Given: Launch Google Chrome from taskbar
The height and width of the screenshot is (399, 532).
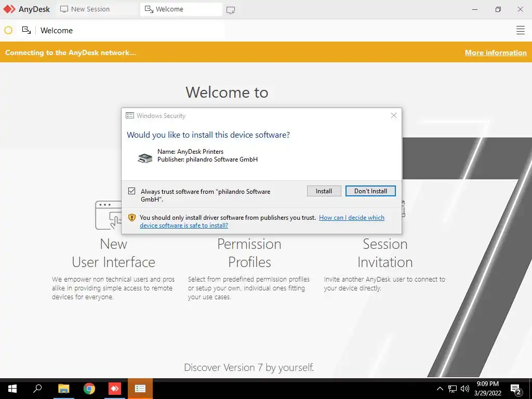Looking at the screenshot, I should pos(89,389).
